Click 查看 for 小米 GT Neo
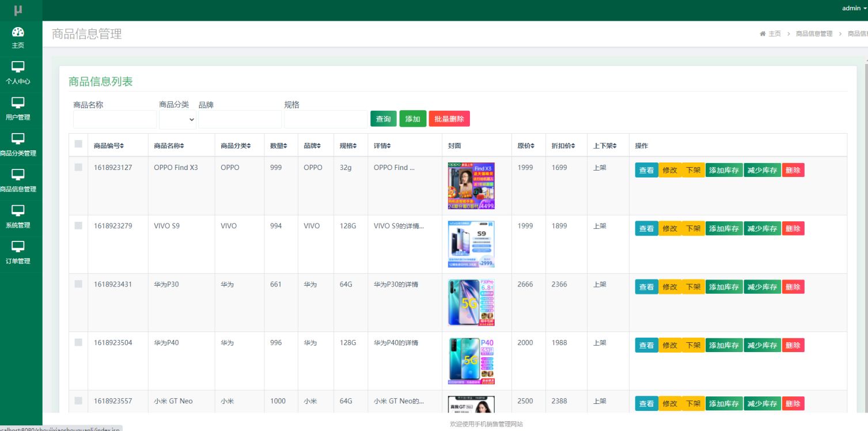This screenshot has width=868, height=431. [647, 404]
